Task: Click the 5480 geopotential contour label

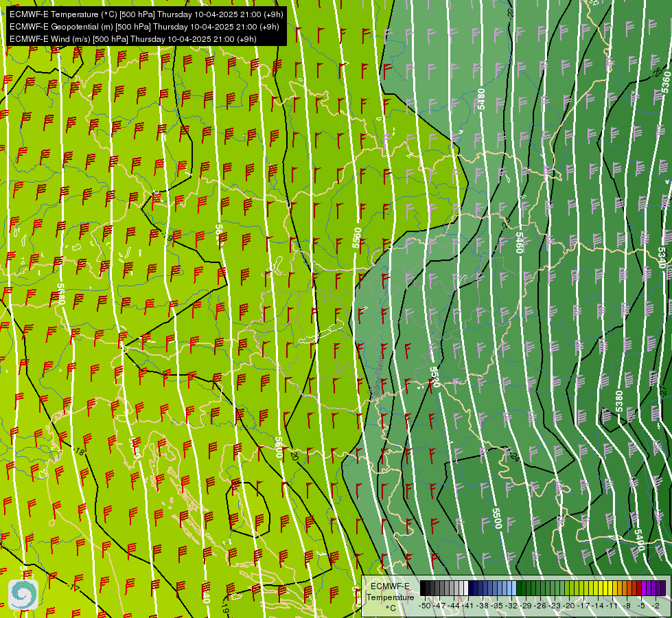Action: click(x=481, y=99)
